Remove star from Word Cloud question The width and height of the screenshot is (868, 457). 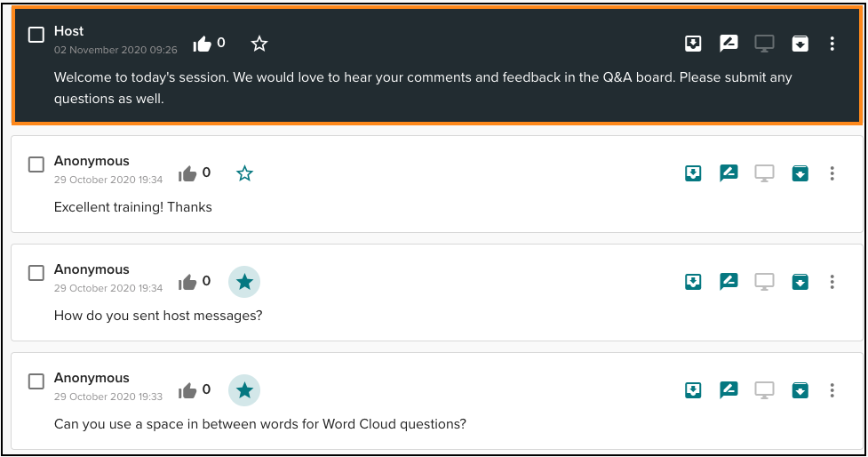click(x=244, y=390)
